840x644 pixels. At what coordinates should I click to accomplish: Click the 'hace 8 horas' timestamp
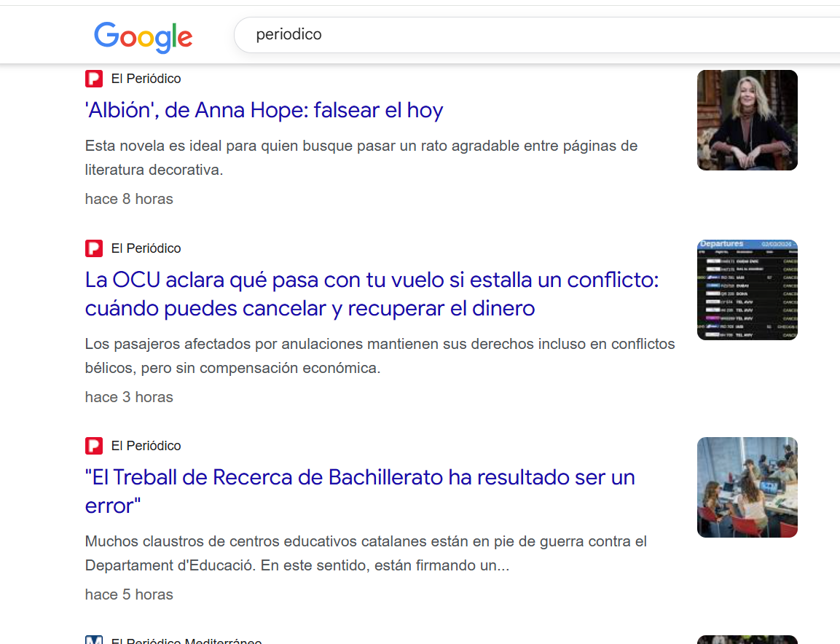coord(129,200)
